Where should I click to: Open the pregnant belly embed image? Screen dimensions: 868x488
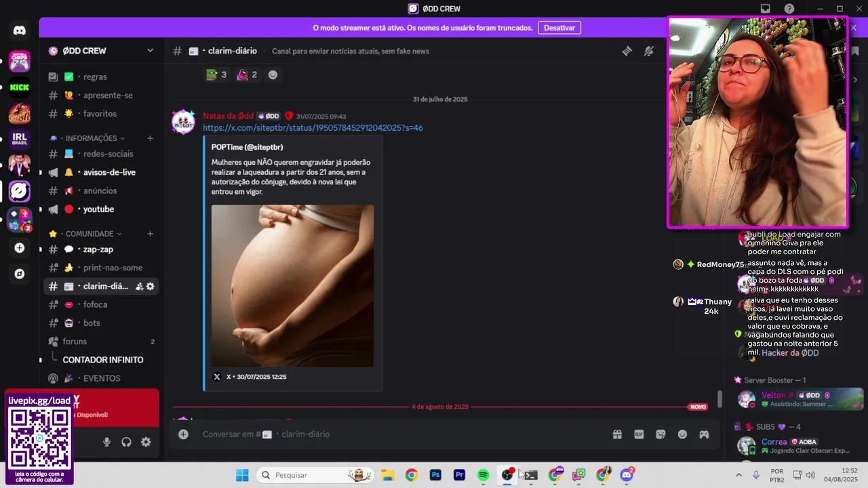coord(292,286)
